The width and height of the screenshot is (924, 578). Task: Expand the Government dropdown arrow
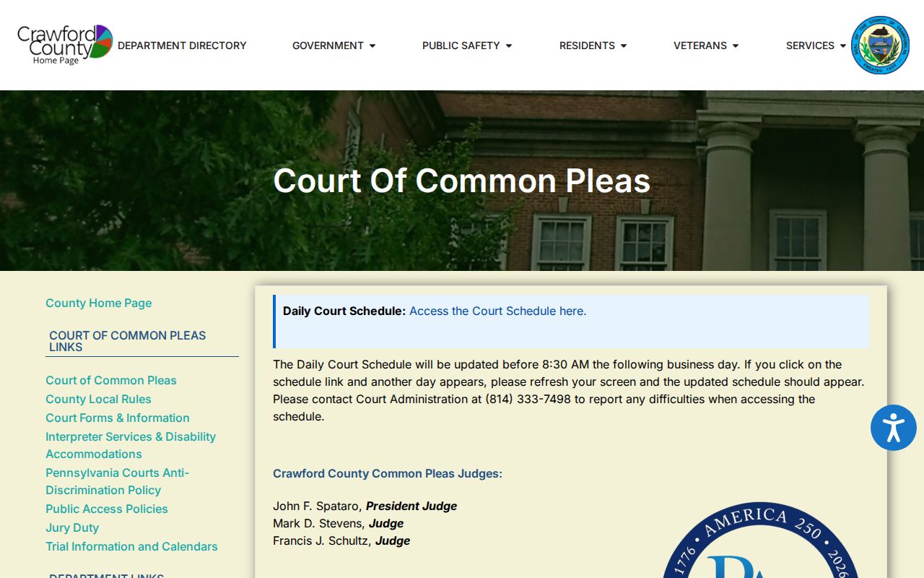pos(372,46)
